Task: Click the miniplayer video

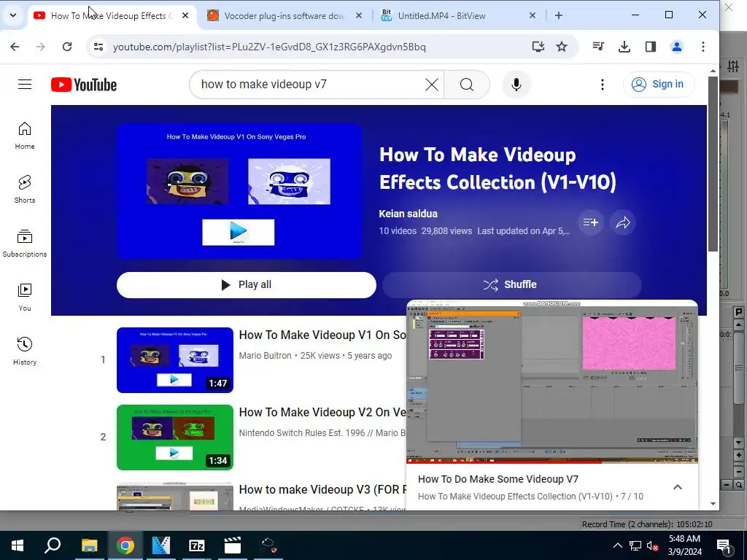Action: pos(551,381)
